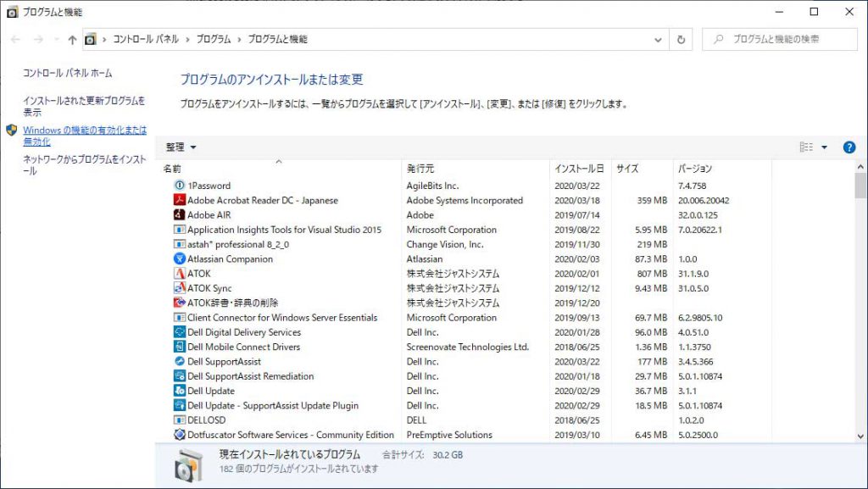Screen dimensions: 868x489
Task: Change view with the view layout icon
Action: 807,147
